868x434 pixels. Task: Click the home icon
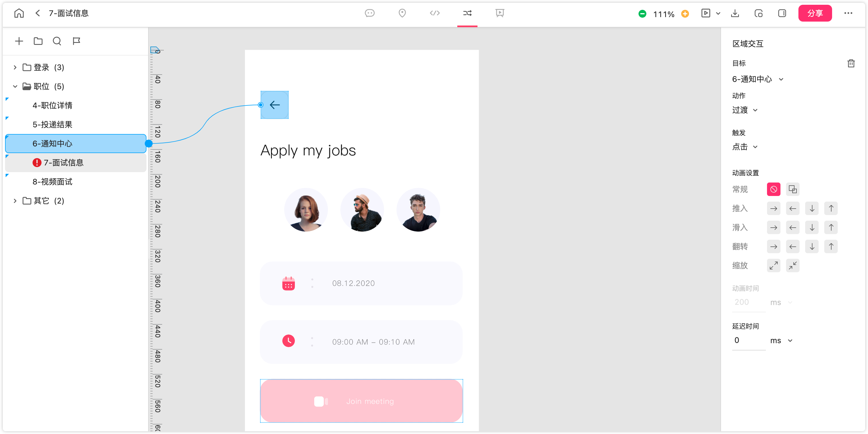[x=19, y=13]
